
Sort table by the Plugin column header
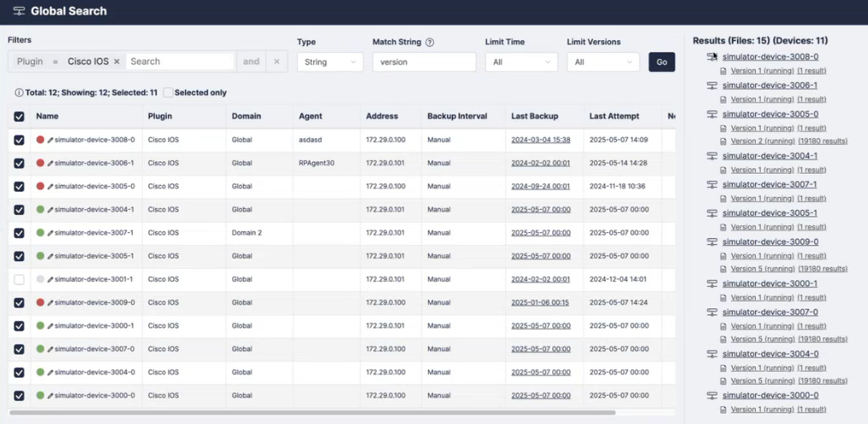coord(160,116)
